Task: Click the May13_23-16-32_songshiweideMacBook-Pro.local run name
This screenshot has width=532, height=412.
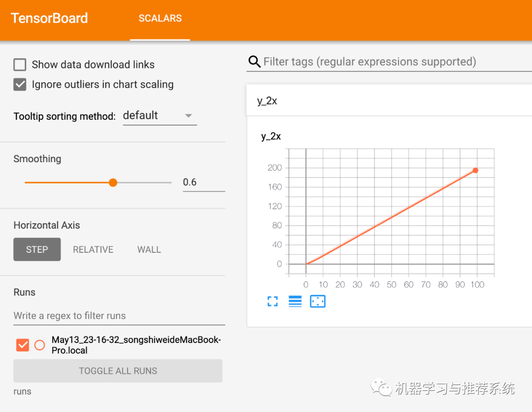Action: click(x=136, y=345)
